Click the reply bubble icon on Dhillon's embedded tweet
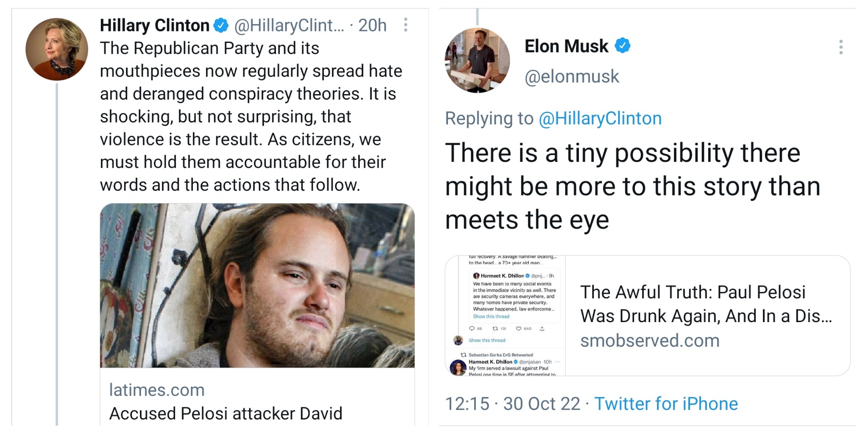Image resolution: width=868 pixels, height=434 pixels. 472,328
